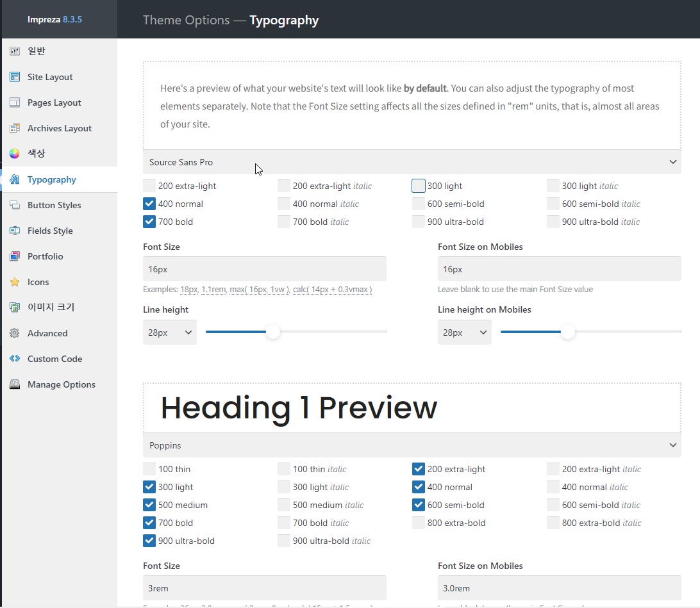The width and height of the screenshot is (700, 608).
Task: Click the Typography sidebar icon
Action: [15, 179]
